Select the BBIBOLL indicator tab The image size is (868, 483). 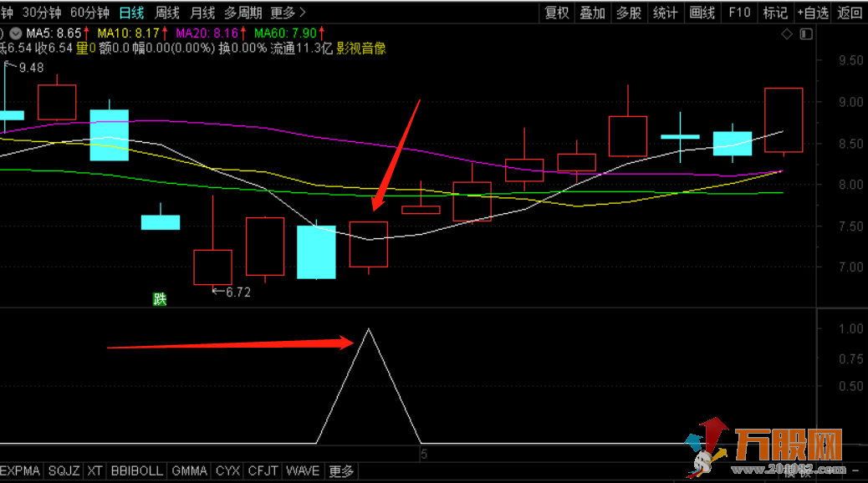[x=137, y=470]
